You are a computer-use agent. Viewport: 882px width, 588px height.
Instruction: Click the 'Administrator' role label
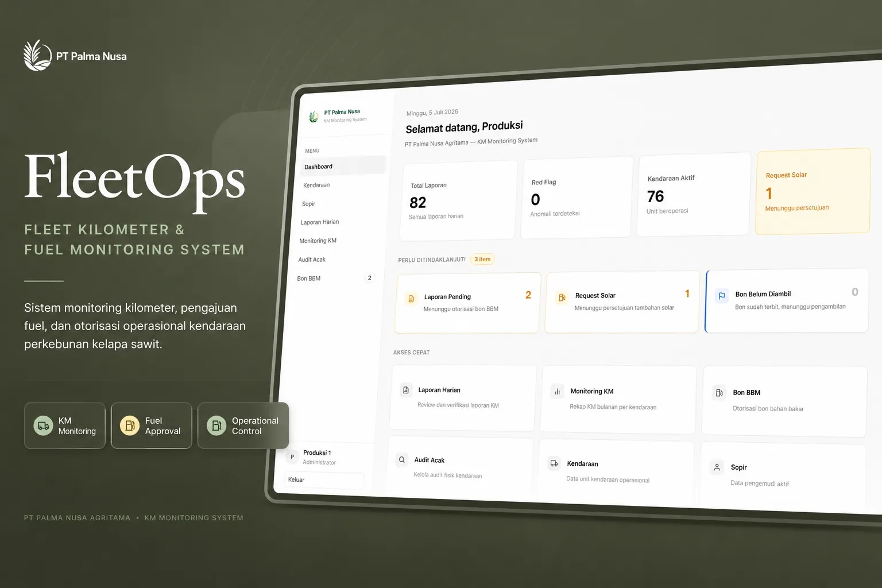(319, 462)
